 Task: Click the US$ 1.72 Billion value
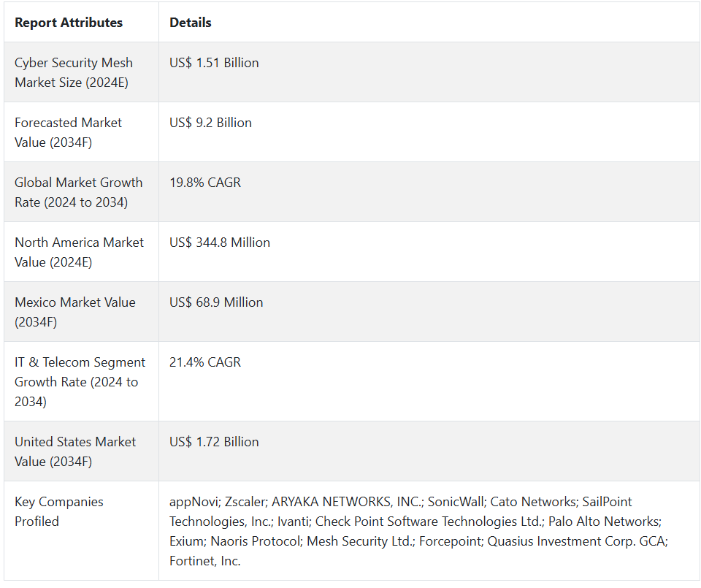point(214,442)
